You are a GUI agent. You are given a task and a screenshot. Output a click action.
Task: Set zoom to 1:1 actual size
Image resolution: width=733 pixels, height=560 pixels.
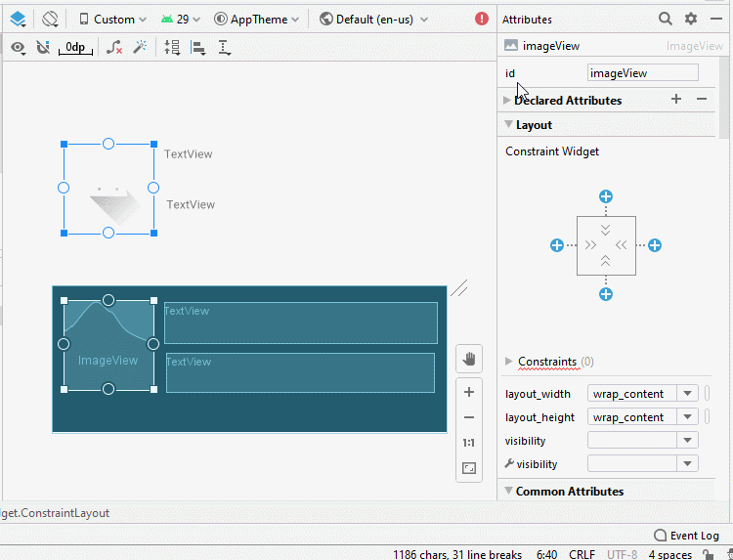point(469,443)
